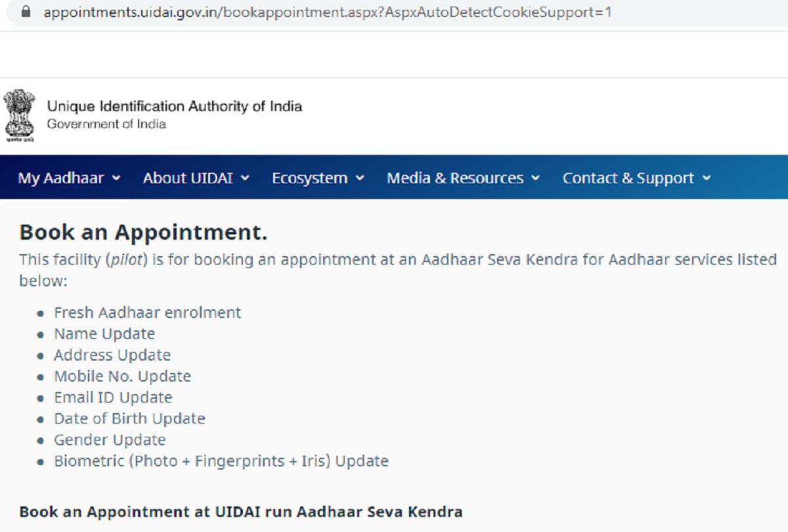Open the Media & Resources menu
This screenshot has height=532, width=788.
455,177
